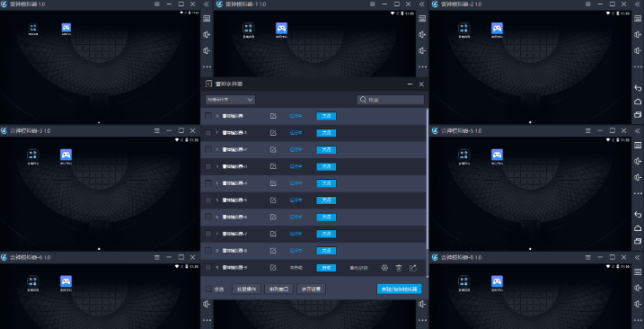Click create shortcut icon for 雷电模拟器-9 row
The width and height of the screenshot is (644, 329).
coord(413,268)
